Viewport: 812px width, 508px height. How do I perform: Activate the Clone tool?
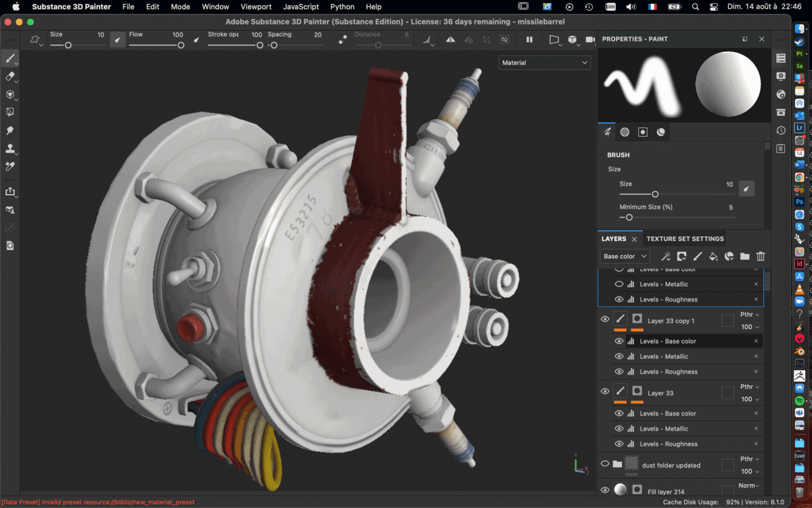(9, 148)
